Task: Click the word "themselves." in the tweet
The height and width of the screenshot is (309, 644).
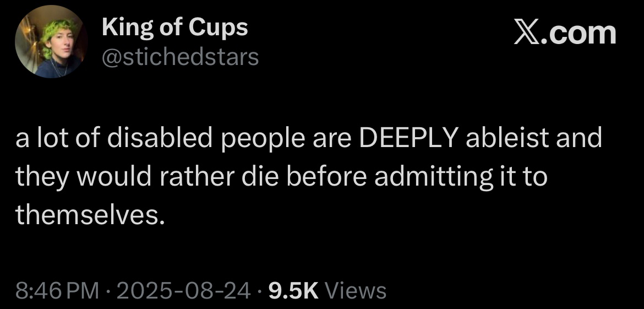Action: pyautogui.click(x=90, y=215)
